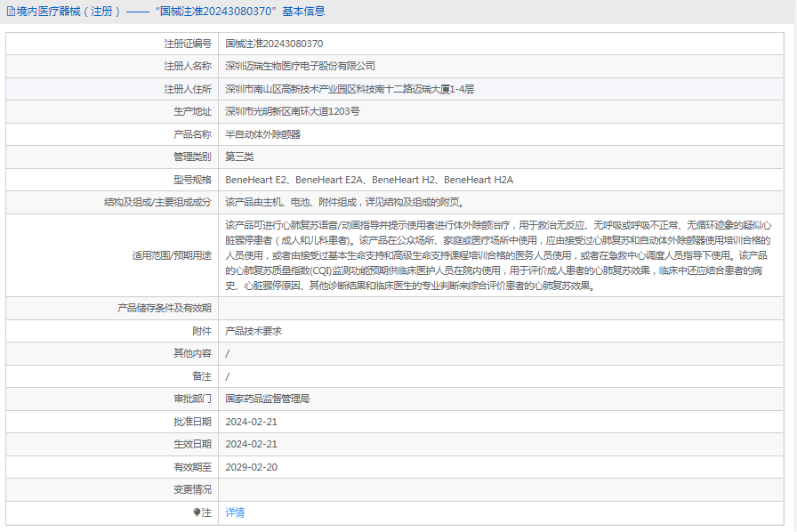Click the 备注 label
Viewport: 797px width, 532px height.
[202, 376]
